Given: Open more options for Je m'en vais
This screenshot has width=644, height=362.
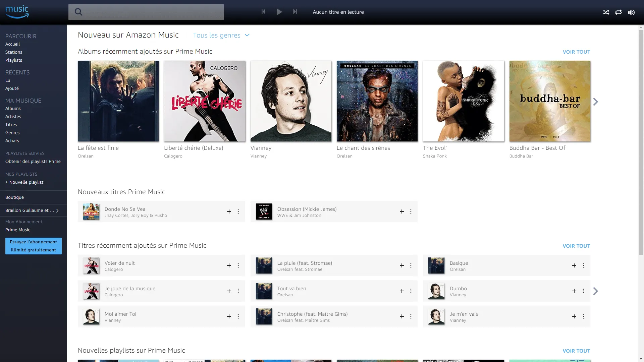Looking at the screenshot, I should (x=583, y=316).
